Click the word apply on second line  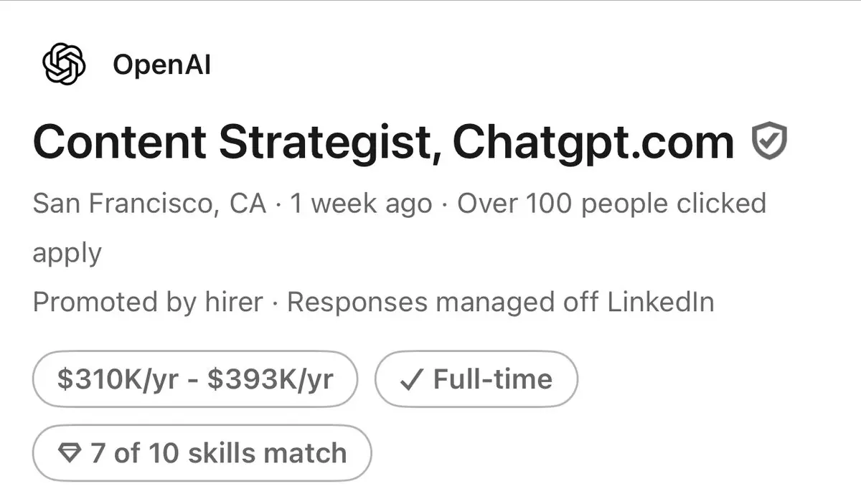coord(67,254)
